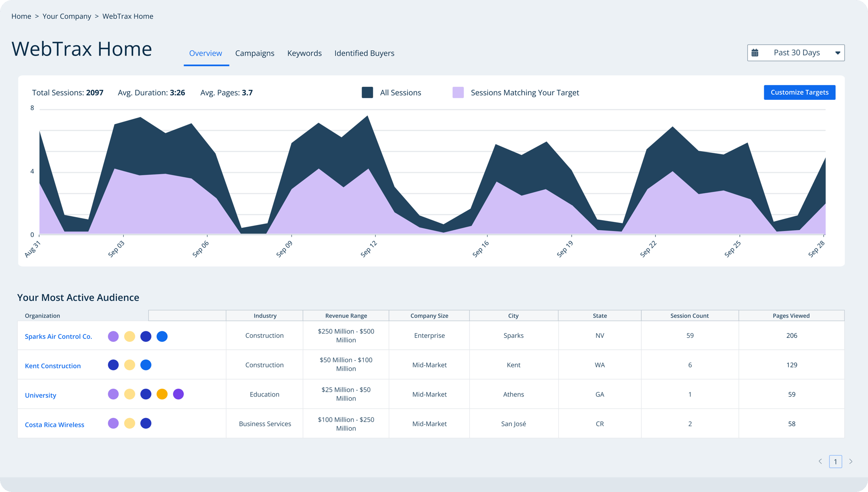Click the bright blue dot for Sparks Air Control

(x=162, y=336)
